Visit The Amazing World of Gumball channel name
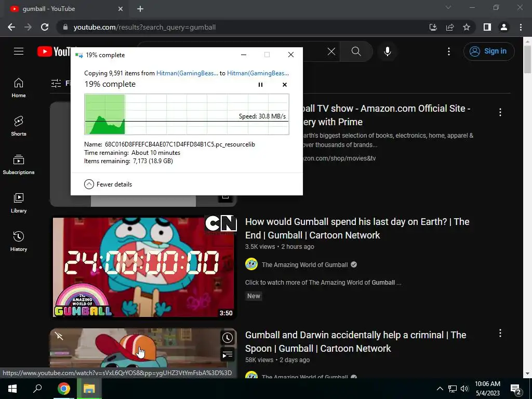The image size is (532, 399). (x=304, y=264)
